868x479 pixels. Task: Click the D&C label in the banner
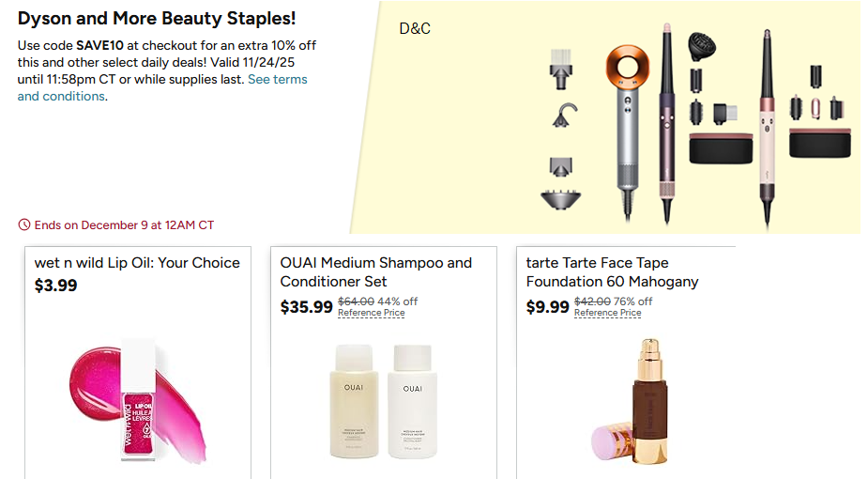point(415,29)
